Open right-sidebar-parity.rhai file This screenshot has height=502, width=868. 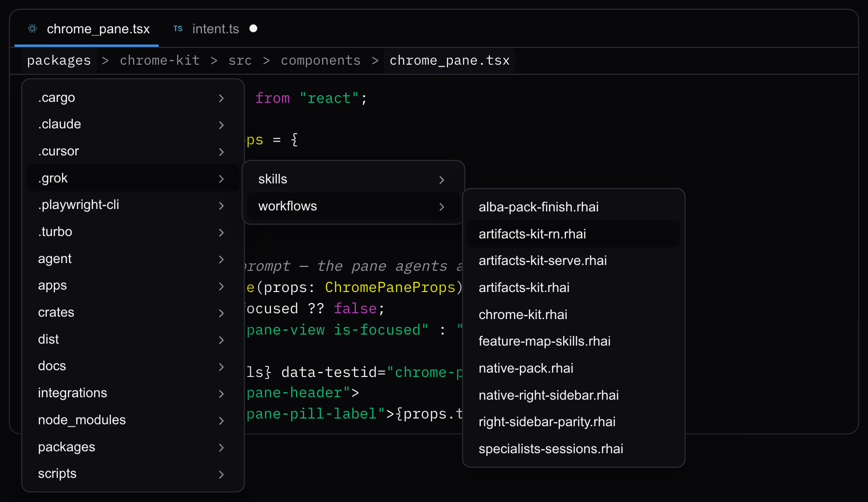tap(574, 422)
